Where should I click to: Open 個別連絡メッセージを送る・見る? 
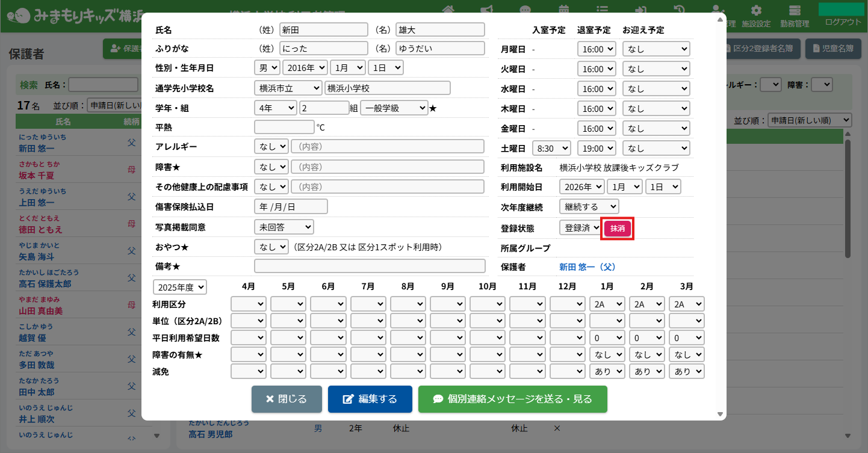pos(512,399)
